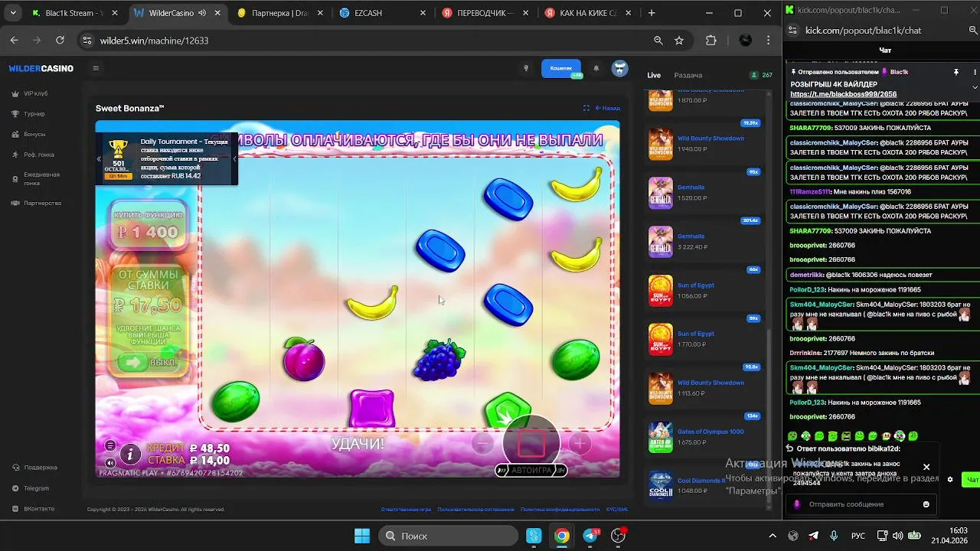Collapse the pinned message chevron
980x551 pixels.
(975, 87)
